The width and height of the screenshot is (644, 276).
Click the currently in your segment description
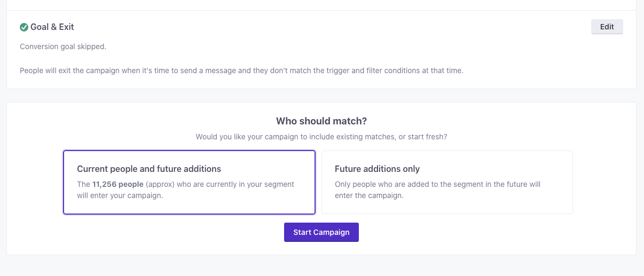click(186, 190)
